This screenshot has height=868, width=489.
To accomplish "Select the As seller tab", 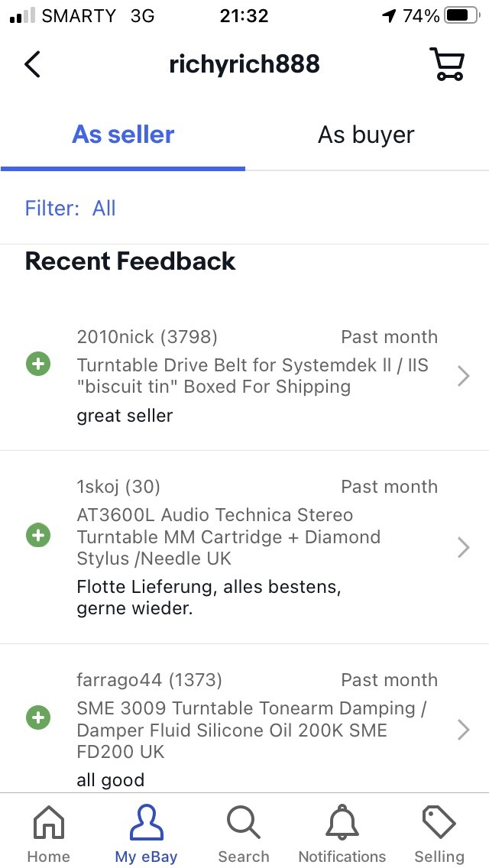I will (x=123, y=135).
